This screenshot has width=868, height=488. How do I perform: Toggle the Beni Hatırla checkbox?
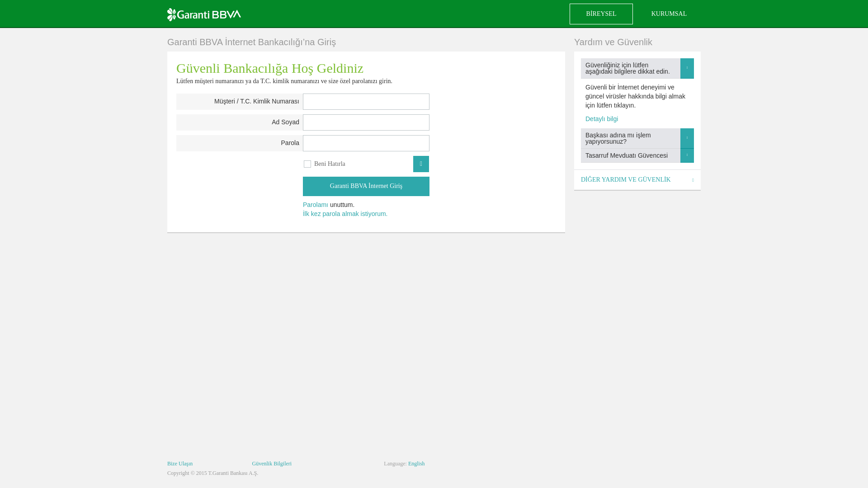[x=307, y=164]
